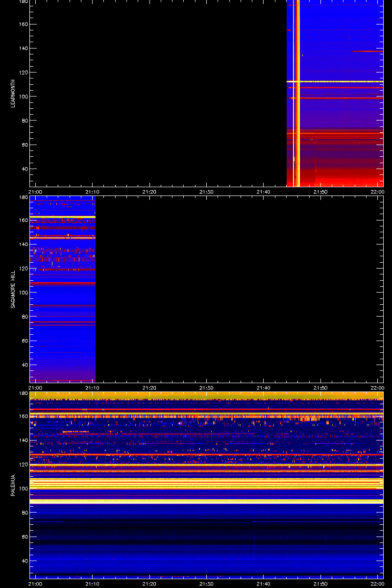Image resolution: width=392 pixels, height=588 pixels.
Task: Click the 160 tick label on Palehua axis
Action: tap(23, 416)
